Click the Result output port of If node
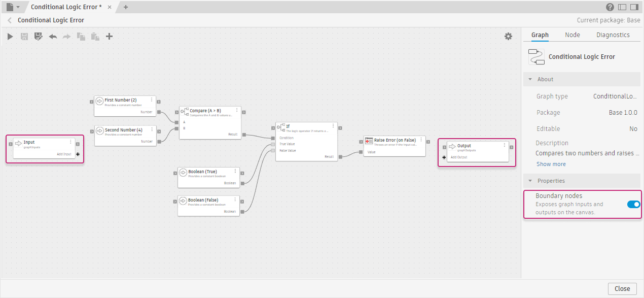Image resolution: width=644 pixels, height=298 pixels. (340, 157)
